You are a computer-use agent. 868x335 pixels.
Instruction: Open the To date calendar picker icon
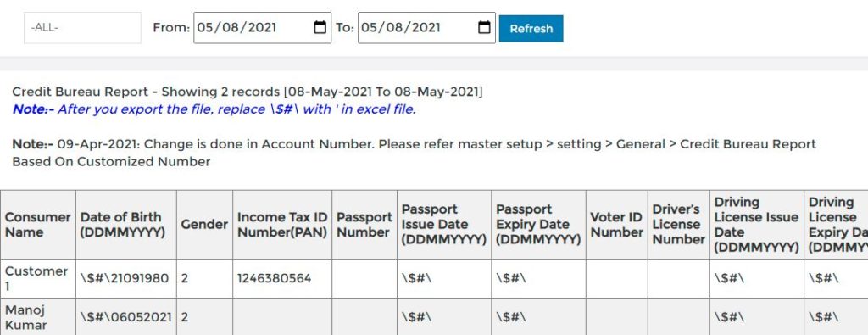point(484,27)
